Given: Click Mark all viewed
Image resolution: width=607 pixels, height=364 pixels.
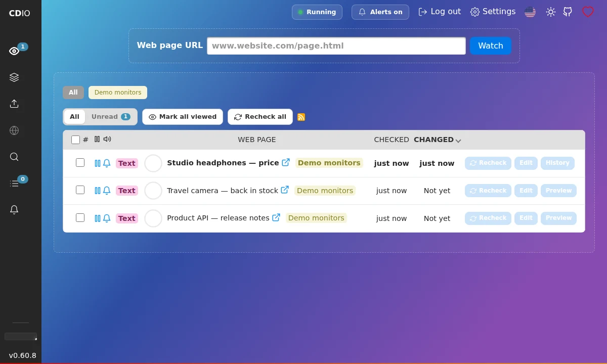Looking at the screenshot, I should [x=183, y=117].
